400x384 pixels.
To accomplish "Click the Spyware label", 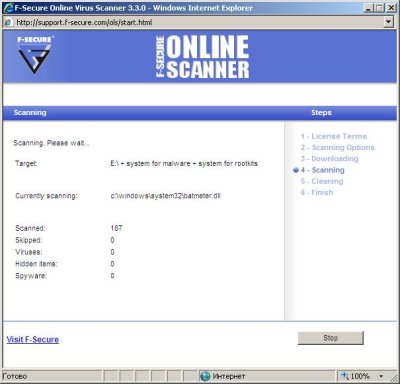I will click(x=31, y=276).
